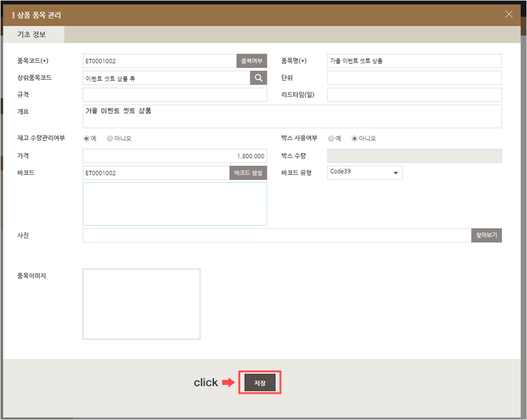
Task: Click the 단위 input field
Action: (x=415, y=78)
